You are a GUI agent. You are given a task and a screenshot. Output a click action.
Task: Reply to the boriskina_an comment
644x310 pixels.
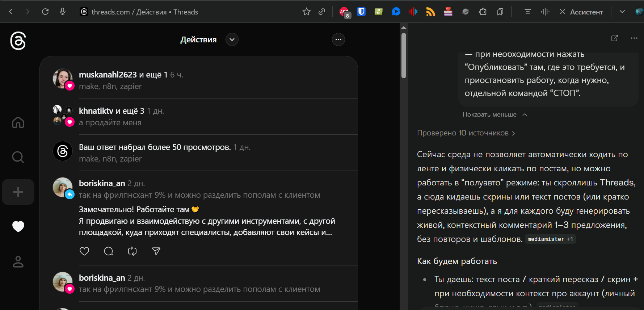coord(109,251)
